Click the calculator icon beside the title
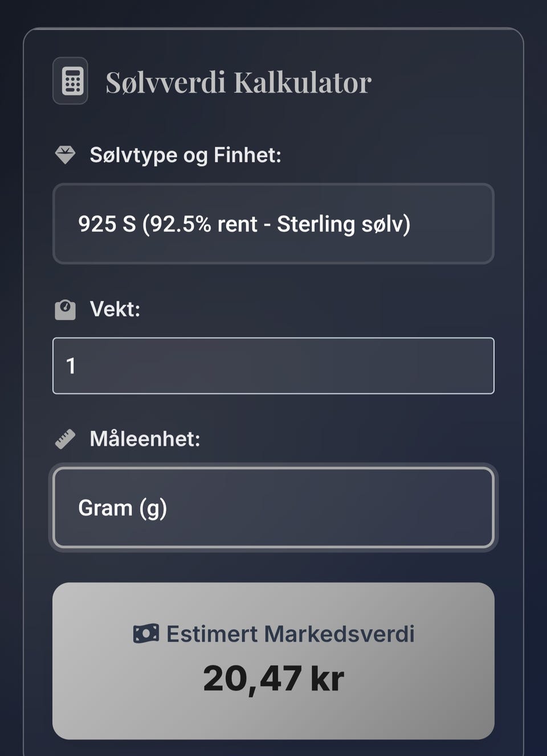The height and width of the screenshot is (756, 547). point(72,81)
